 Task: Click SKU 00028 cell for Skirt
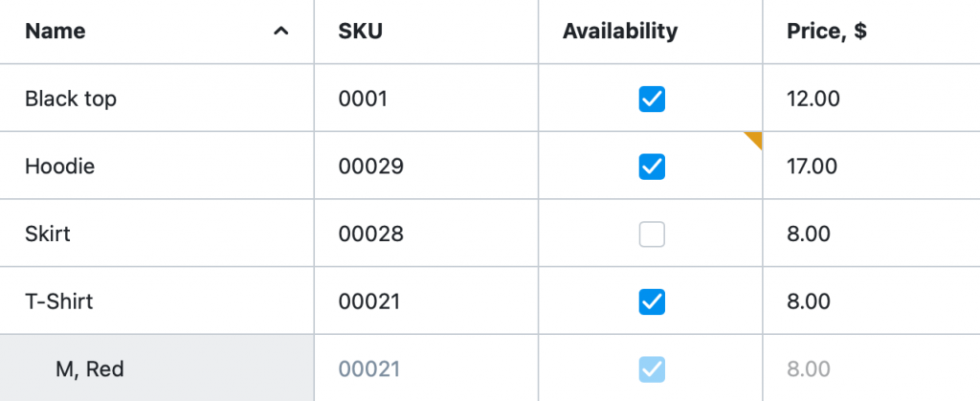pos(426,234)
